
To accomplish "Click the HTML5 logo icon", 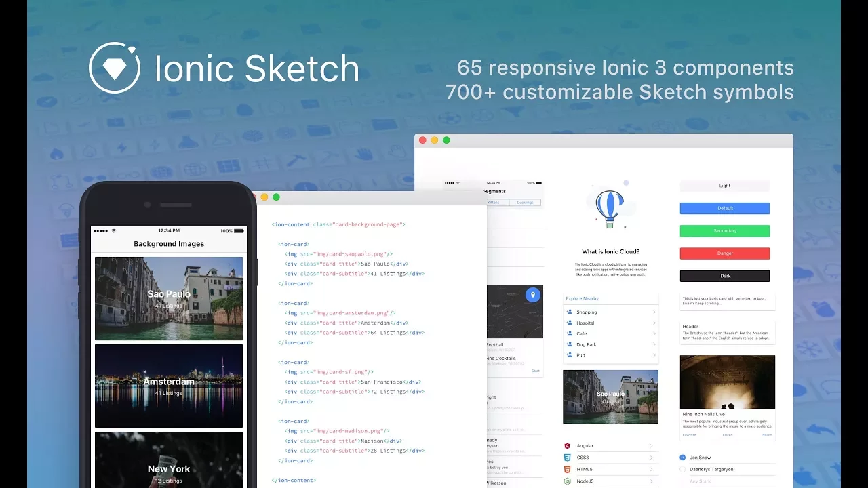I will (x=567, y=469).
